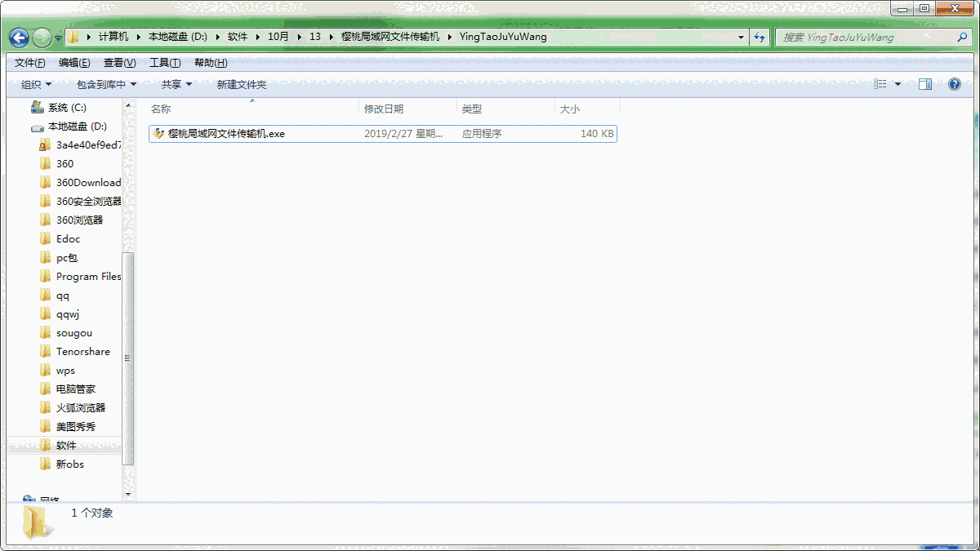Select the Tenorshare folder
The width and height of the screenshot is (980, 551).
coord(82,352)
